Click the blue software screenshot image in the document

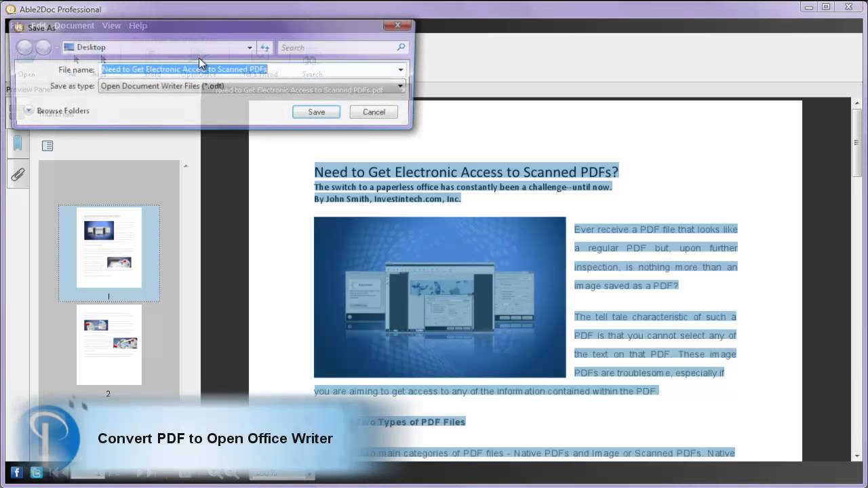tap(439, 297)
